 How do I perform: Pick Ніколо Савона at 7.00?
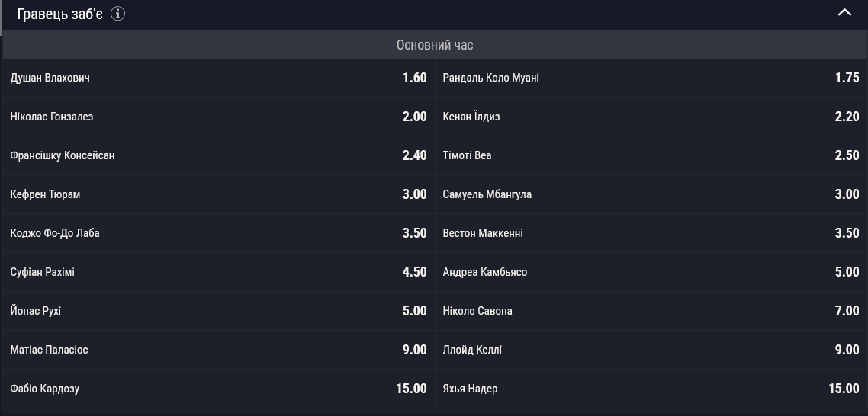[x=651, y=311]
